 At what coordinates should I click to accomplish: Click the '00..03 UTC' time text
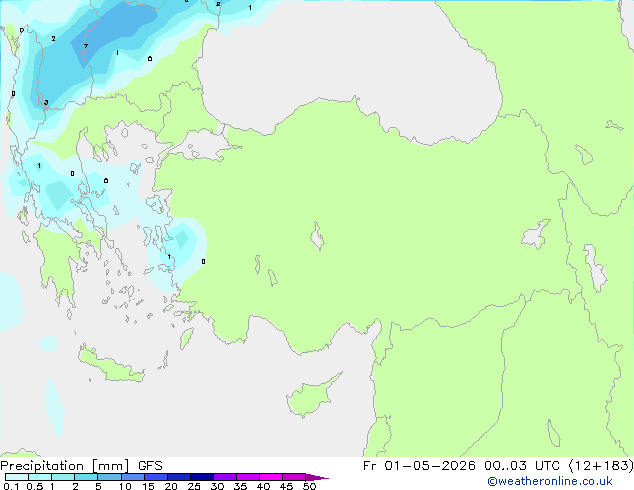click(x=522, y=466)
